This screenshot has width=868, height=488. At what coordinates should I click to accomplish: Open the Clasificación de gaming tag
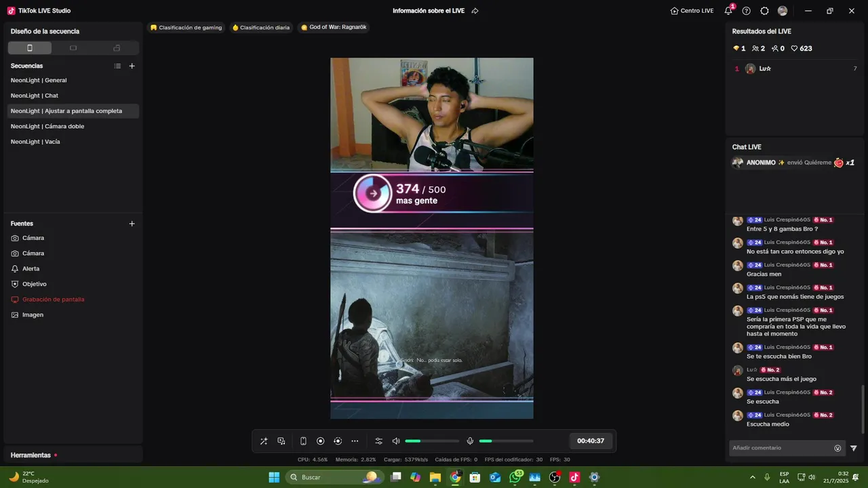pyautogui.click(x=186, y=28)
